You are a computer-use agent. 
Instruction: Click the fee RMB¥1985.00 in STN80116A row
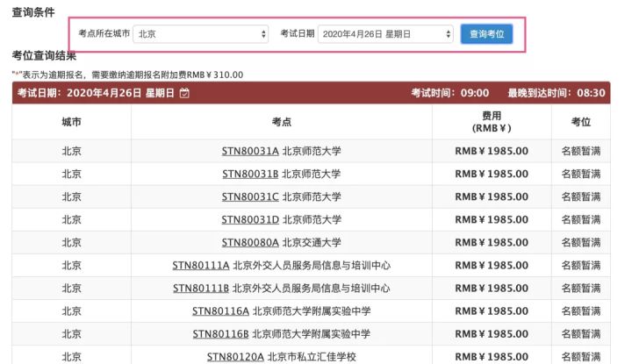pyautogui.click(x=492, y=311)
